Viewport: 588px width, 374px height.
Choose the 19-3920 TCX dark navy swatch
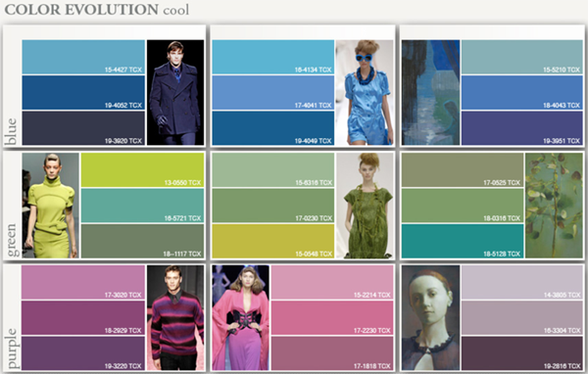83,128
